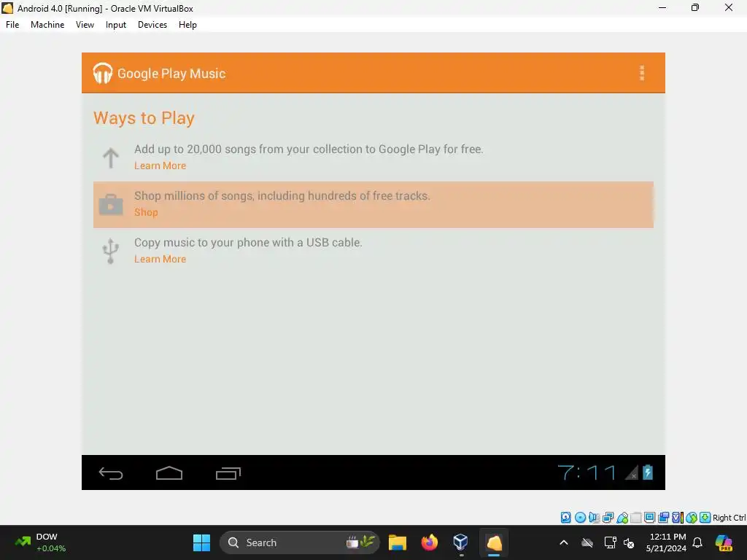This screenshot has width=747, height=560.
Task: Click the VirtualBox keyboard capture arrow icon
Action: (x=705, y=518)
